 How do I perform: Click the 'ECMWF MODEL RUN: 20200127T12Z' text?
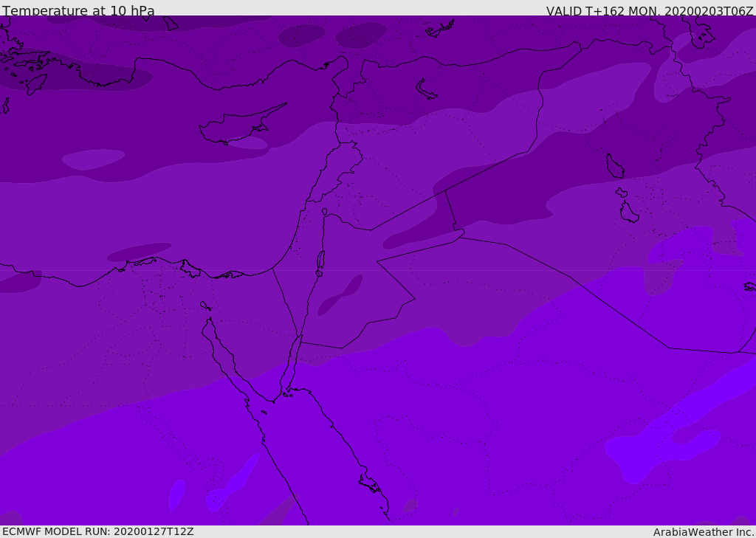click(x=98, y=532)
